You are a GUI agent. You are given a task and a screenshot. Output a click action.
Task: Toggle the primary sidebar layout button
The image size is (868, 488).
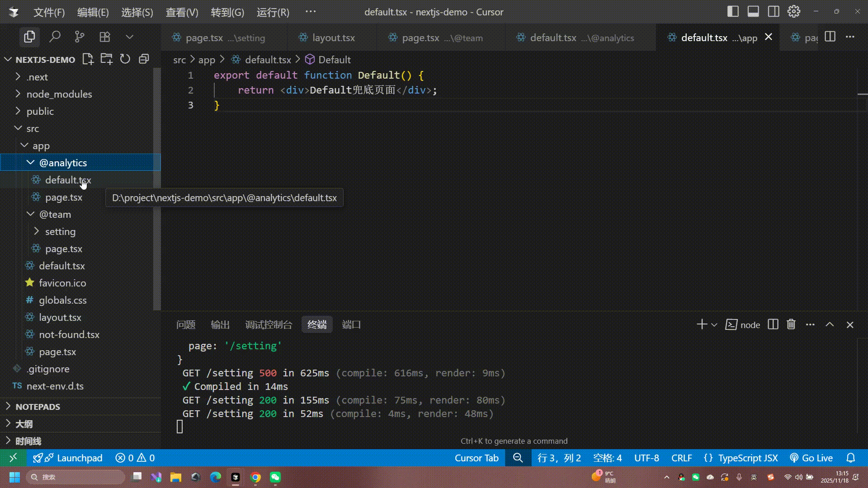(733, 12)
